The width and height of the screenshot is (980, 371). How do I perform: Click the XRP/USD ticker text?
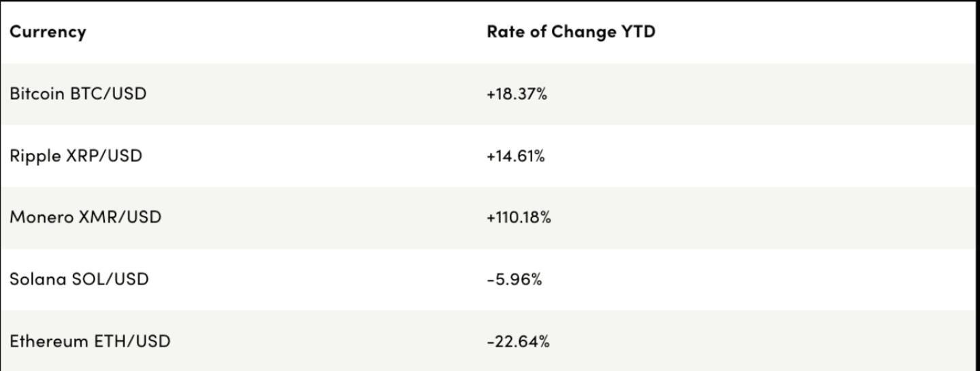(x=104, y=156)
